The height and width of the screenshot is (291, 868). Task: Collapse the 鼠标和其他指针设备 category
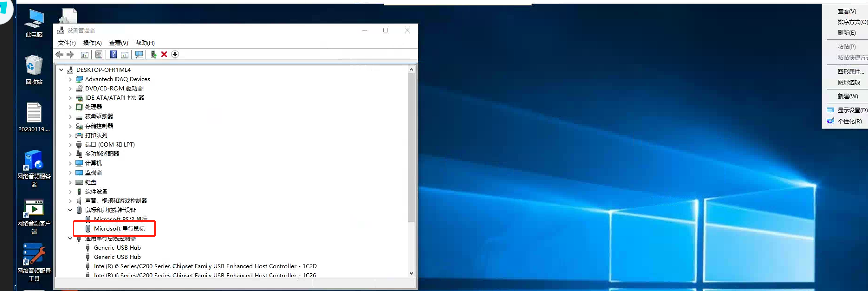(x=70, y=210)
